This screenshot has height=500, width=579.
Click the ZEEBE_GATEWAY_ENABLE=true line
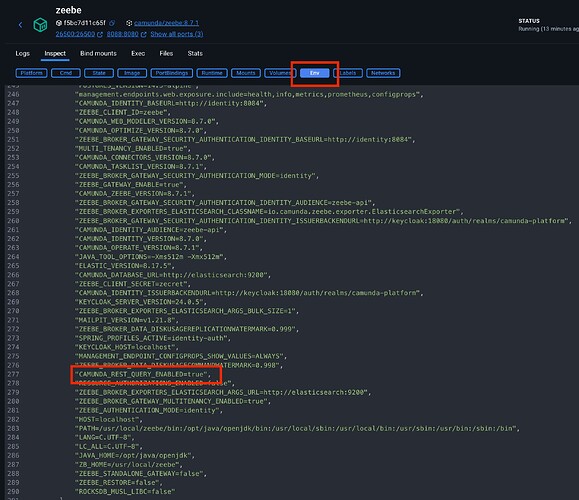pos(131,185)
